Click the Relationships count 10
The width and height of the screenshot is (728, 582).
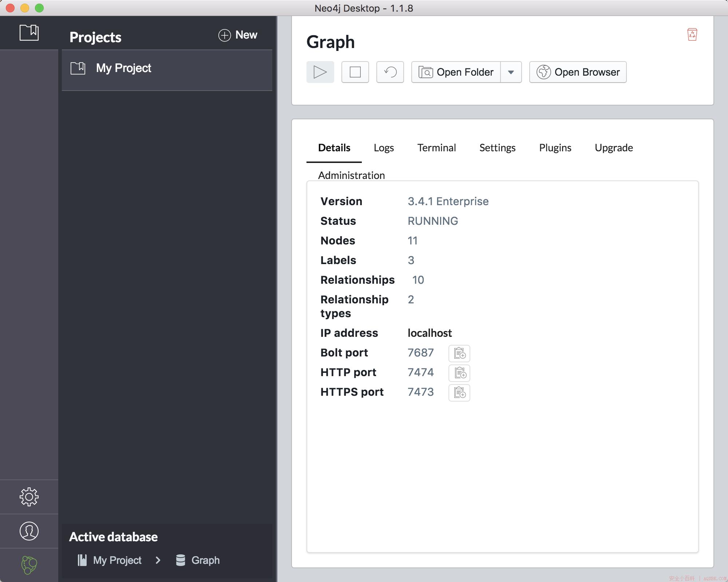point(418,280)
